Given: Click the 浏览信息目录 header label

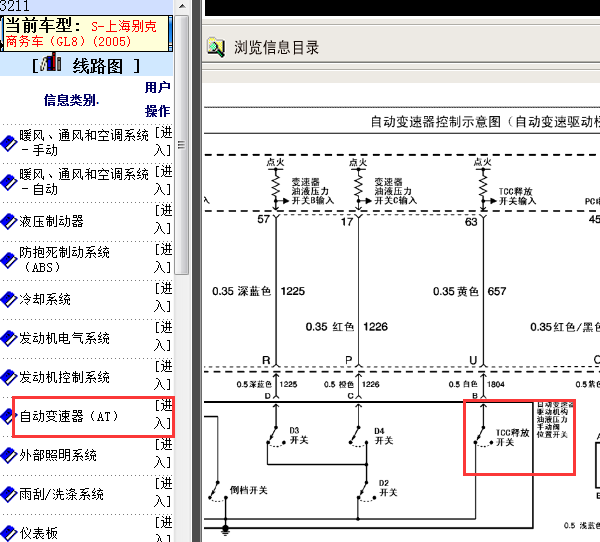Looking at the screenshot, I should [276, 48].
